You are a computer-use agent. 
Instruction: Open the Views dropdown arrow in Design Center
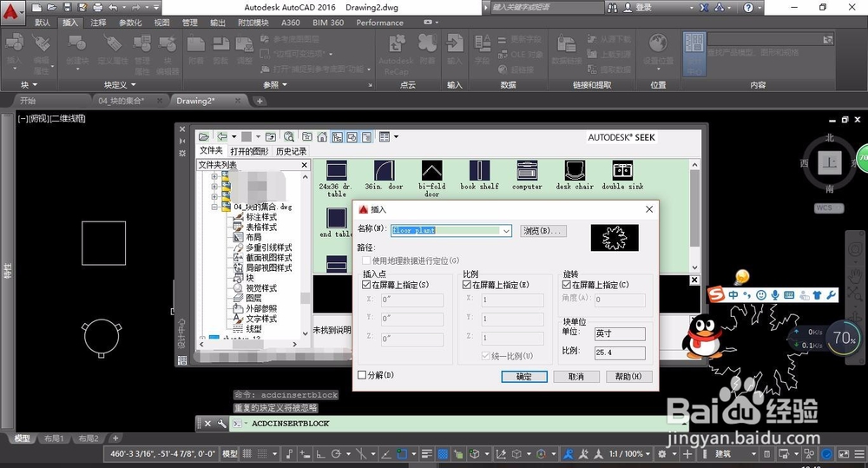pyautogui.click(x=397, y=137)
